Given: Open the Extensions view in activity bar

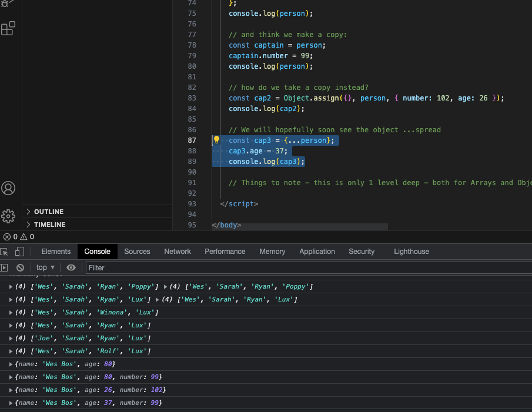Looking at the screenshot, I should [x=8, y=28].
